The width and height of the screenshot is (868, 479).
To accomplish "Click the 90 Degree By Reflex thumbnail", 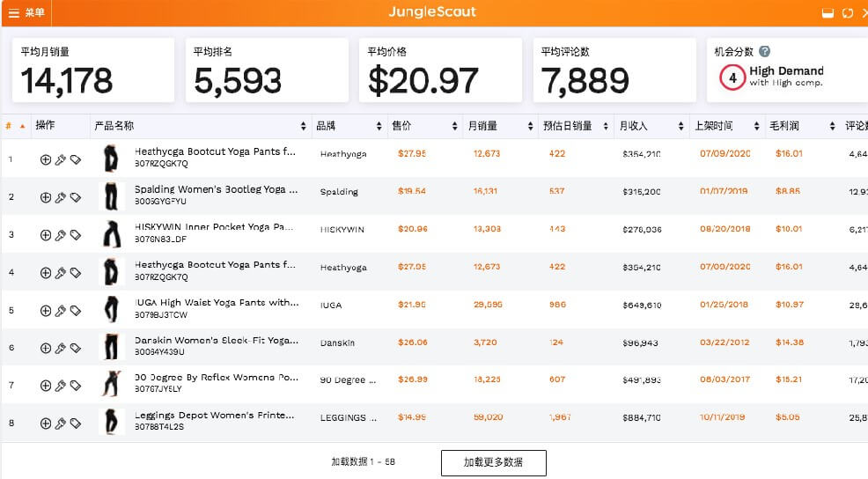I will click(111, 383).
